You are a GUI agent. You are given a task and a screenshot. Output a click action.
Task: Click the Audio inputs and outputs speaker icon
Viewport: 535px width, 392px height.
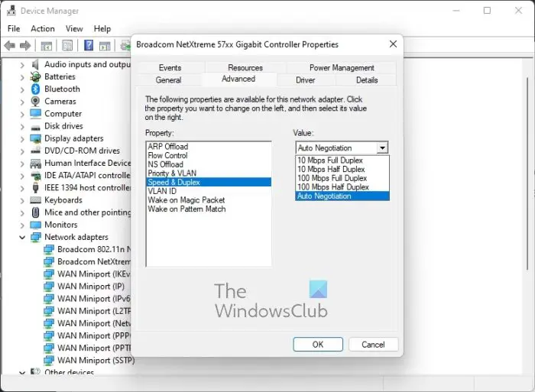35,64
